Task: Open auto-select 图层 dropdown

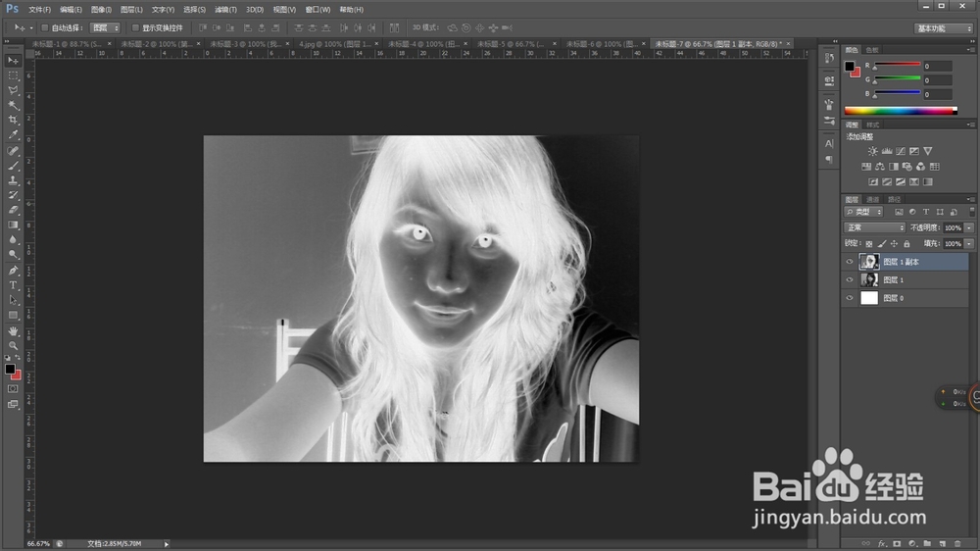Action: (x=105, y=28)
